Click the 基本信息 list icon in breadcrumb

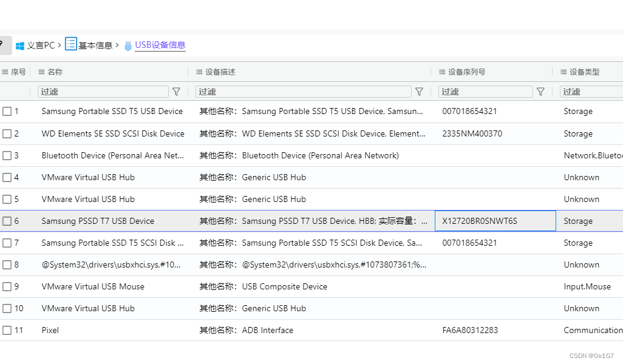[70, 44]
